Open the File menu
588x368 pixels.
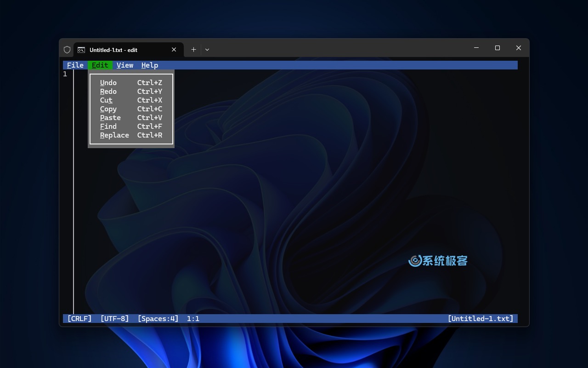tap(75, 65)
